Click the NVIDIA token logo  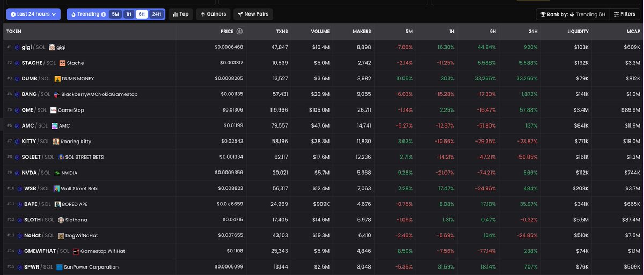(57, 173)
